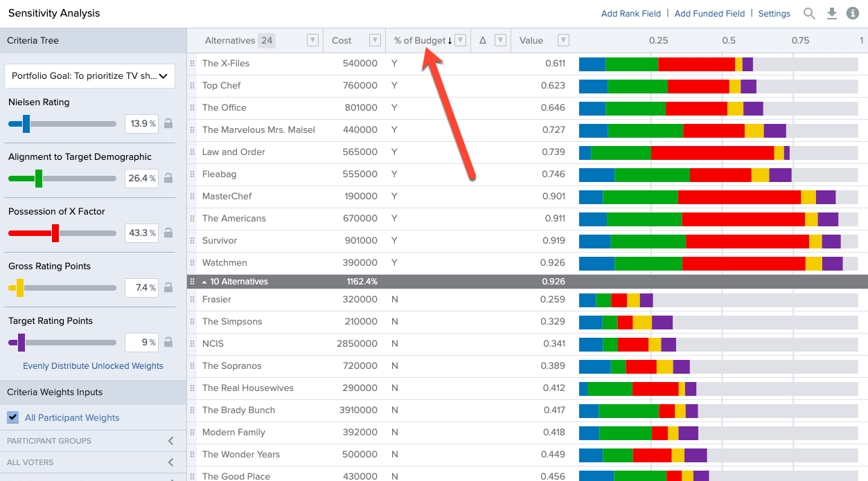Click the Add Rank Field link
The width and height of the screenshot is (868, 481).
coord(631,14)
